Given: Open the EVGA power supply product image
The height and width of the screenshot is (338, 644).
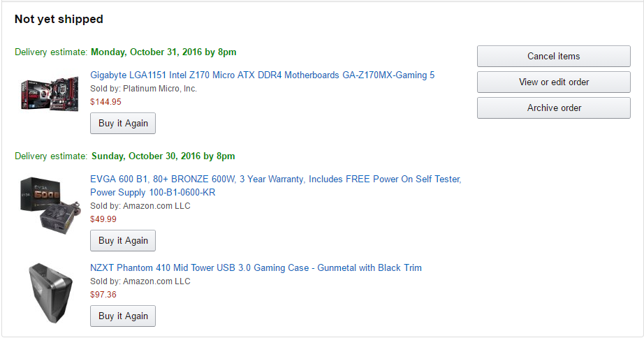Looking at the screenshot, I should pyautogui.click(x=50, y=205).
